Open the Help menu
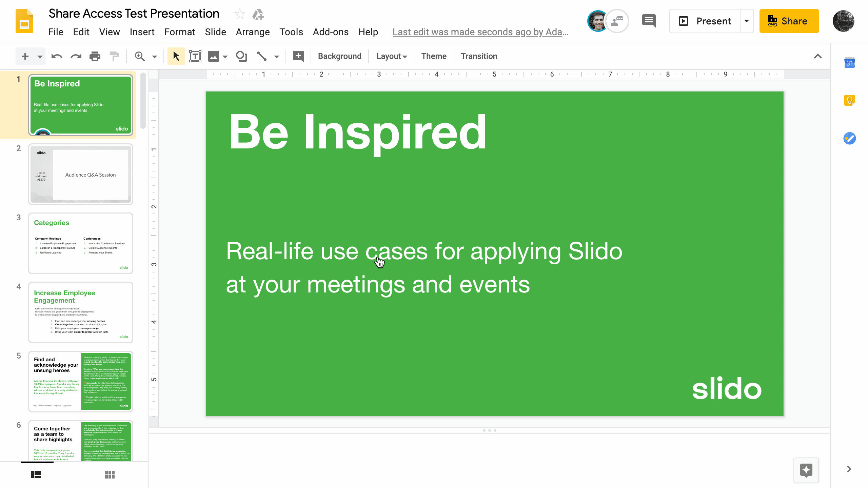Image resolution: width=868 pixels, height=488 pixels. [368, 32]
